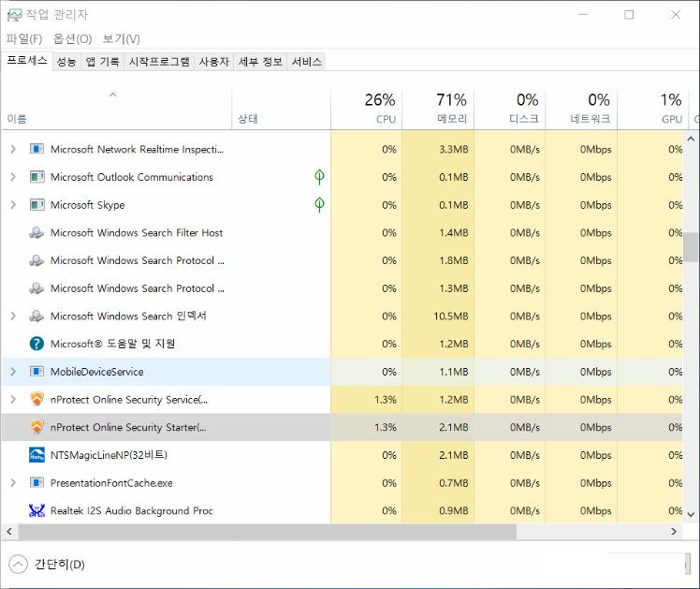Click the Microsoft Skype process icon
Image resolution: width=700 pixels, height=589 pixels.
tap(36, 205)
